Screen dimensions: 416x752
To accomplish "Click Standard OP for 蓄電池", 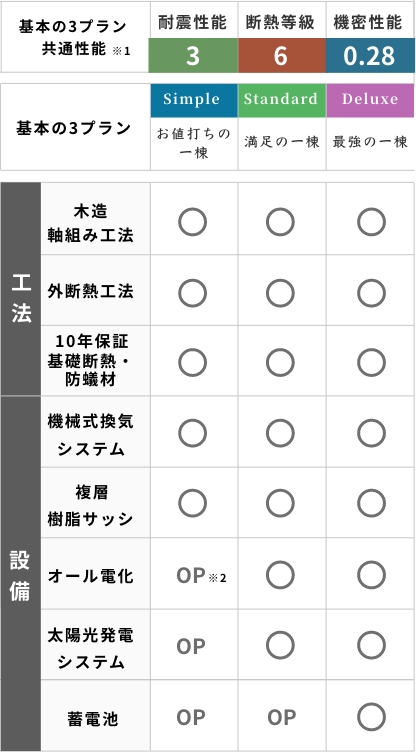I will (282, 718).
